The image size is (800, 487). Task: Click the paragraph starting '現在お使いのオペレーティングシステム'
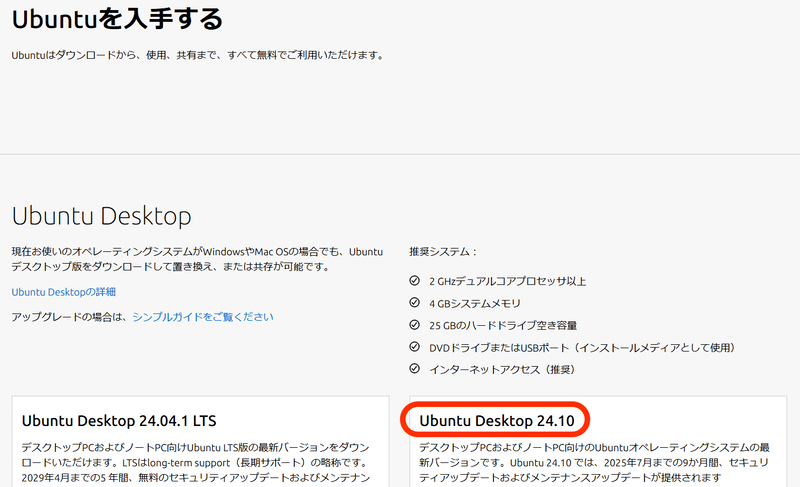click(x=197, y=259)
